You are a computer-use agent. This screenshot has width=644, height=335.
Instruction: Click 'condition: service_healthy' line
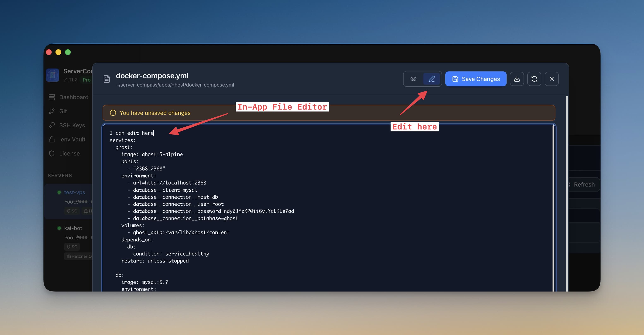click(171, 254)
